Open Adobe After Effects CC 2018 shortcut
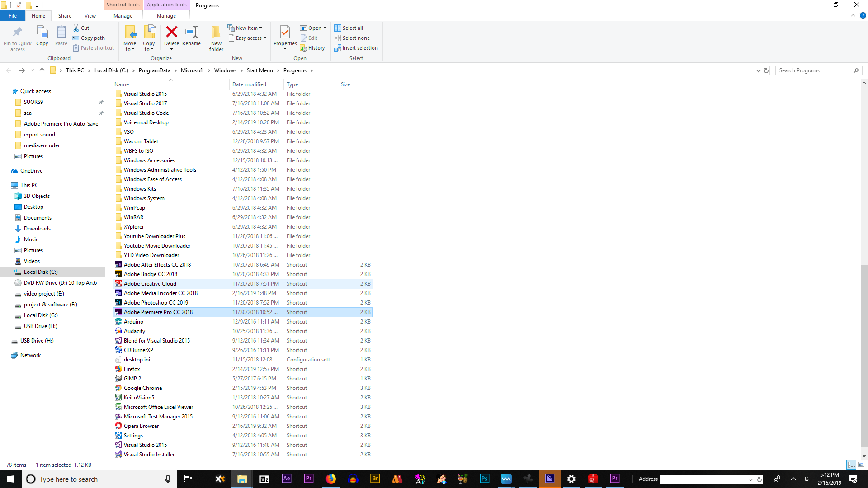The height and width of the screenshot is (488, 868). (x=157, y=264)
